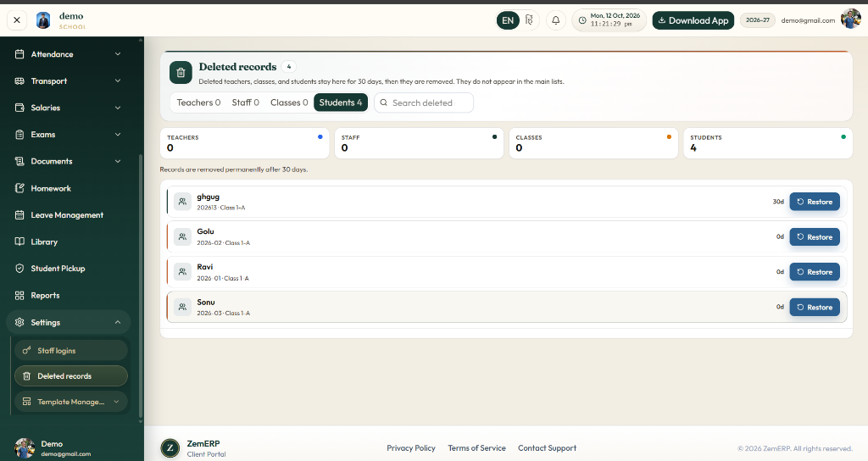Click the Staff logins key icon
This screenshot has width=868, height=461.
pyautogui.click(x=26, y=350)
